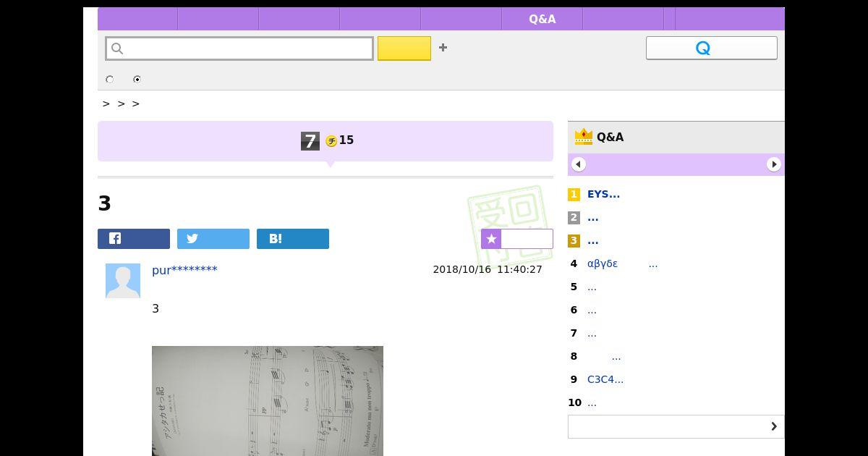Image resolution: width=868 pixels, height=456 pixels.
Task: Open ranking item 6 link
Action: coord(592,310)
